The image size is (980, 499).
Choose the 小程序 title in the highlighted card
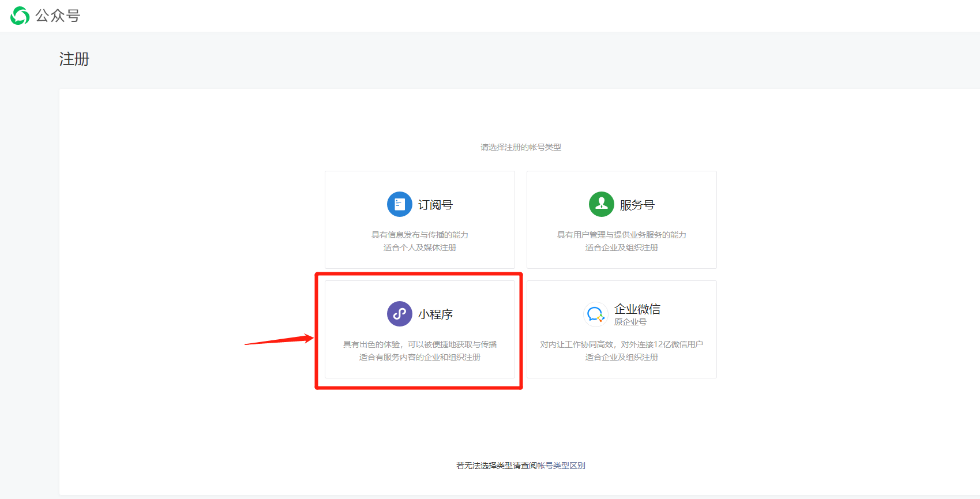click(x=435, y=314)
